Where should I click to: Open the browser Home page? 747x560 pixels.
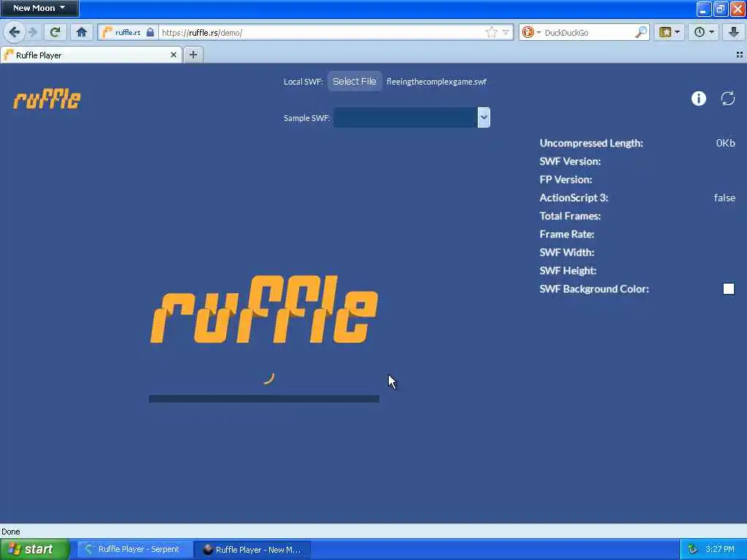point(82,32)
